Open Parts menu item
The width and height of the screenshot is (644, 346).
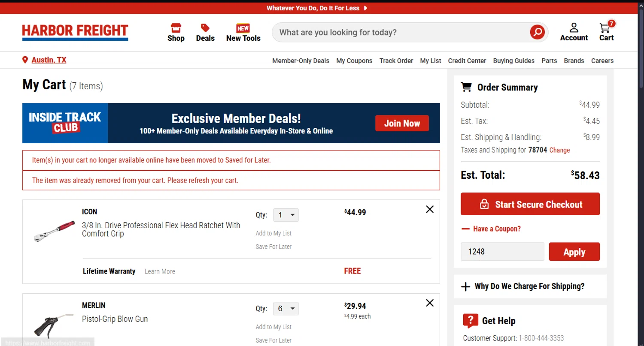pyautogui.click(x=549, y=60)
